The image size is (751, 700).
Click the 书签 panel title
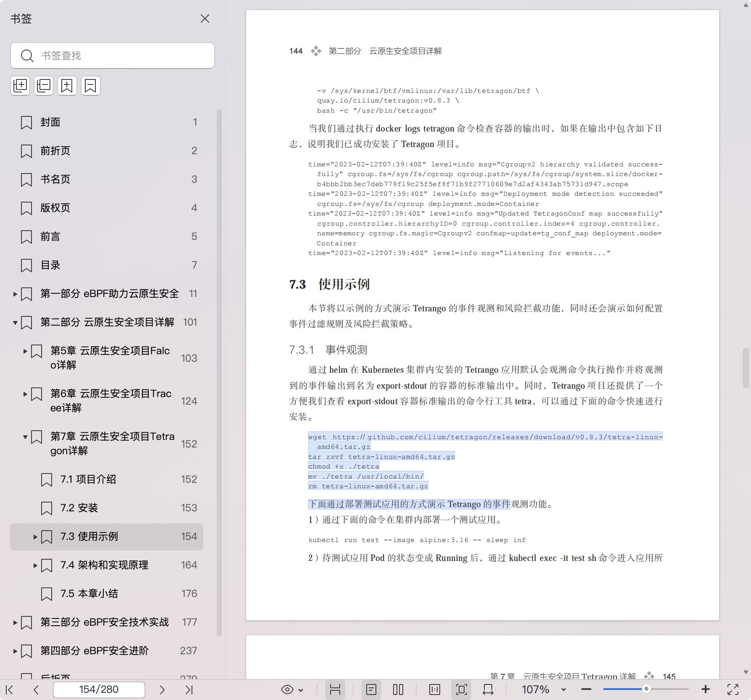(x=21, y=18)
